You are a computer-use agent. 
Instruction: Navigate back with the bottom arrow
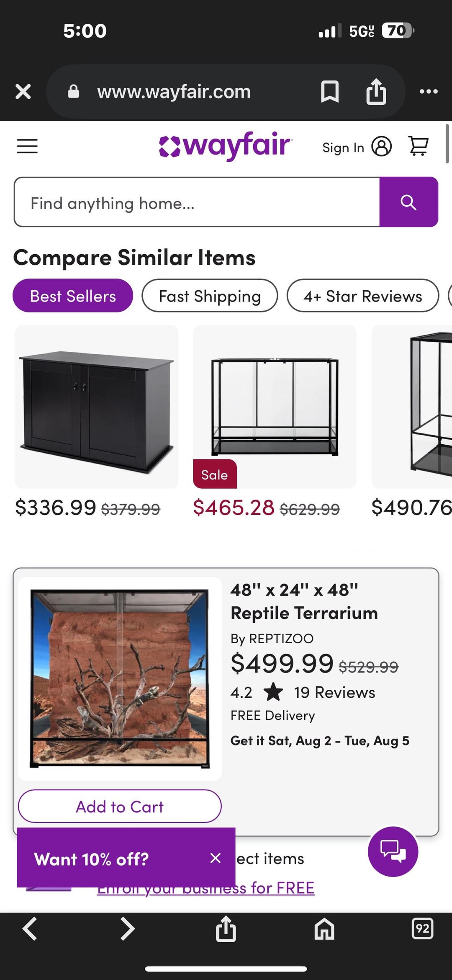tap(30, 929)
